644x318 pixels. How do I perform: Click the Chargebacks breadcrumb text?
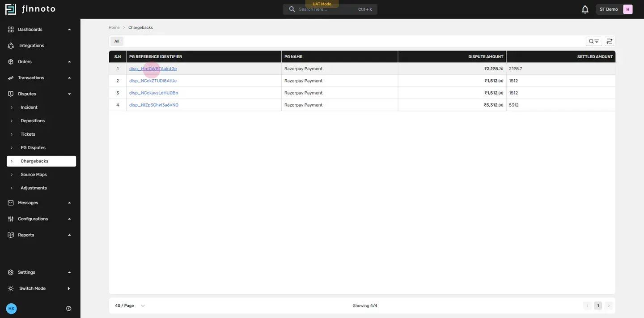[x=140, y=28]
